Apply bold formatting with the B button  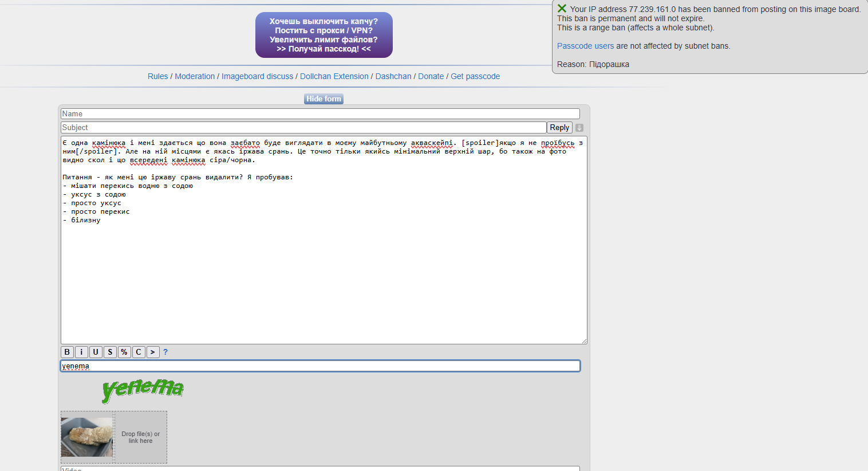[67, 352]
